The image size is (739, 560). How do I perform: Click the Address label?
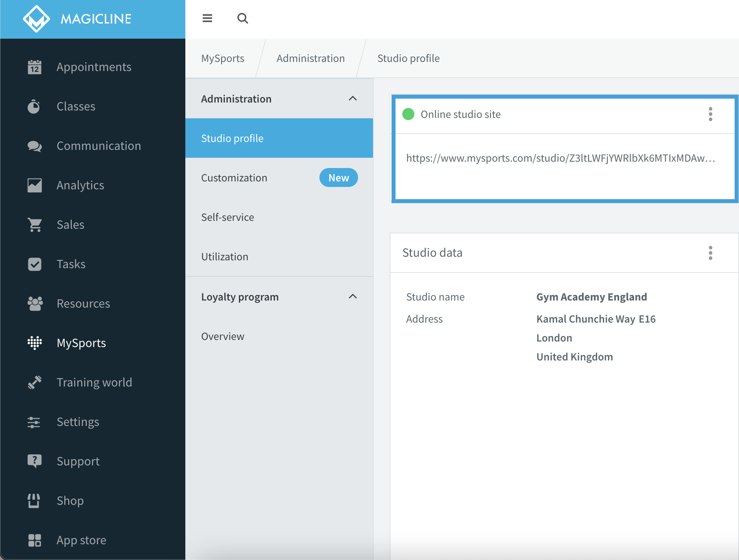pyautogui.click(x=424, y=319)
